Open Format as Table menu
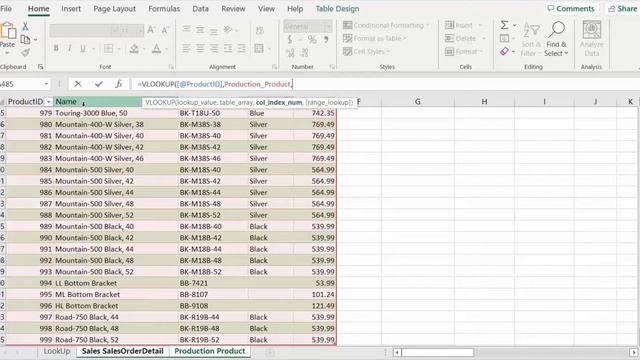 (x=375, y=38)
